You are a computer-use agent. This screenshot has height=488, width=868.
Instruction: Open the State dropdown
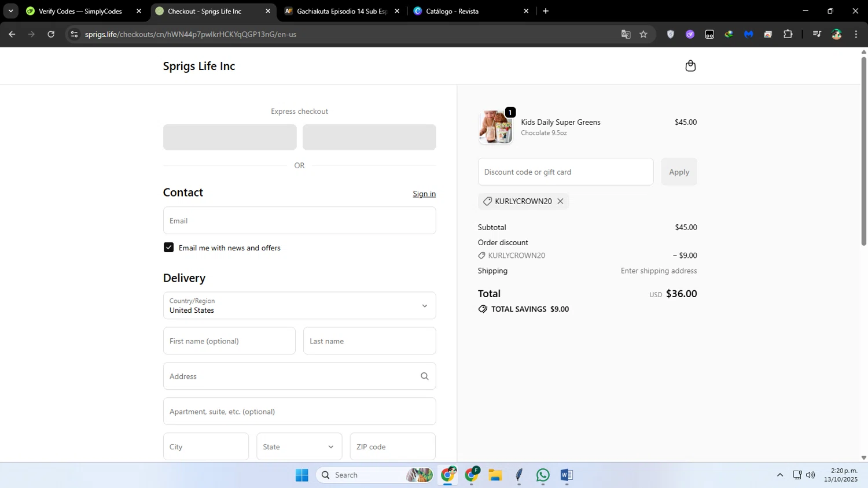point(299,446)
